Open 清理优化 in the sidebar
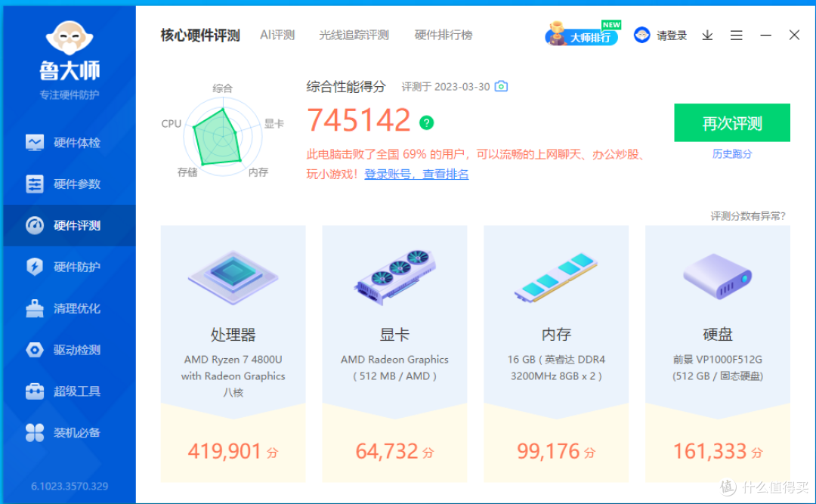The height and width of the screenshot is (504, 816). coord(70,308)
